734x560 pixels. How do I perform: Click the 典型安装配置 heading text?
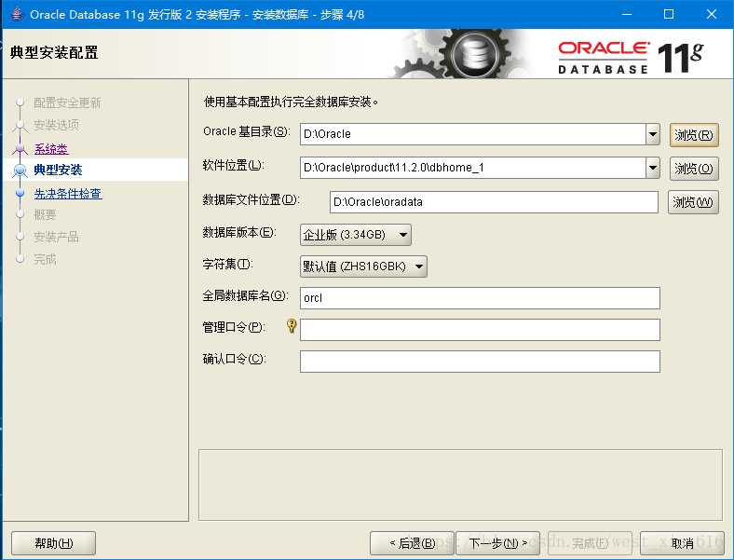point(54,52)
